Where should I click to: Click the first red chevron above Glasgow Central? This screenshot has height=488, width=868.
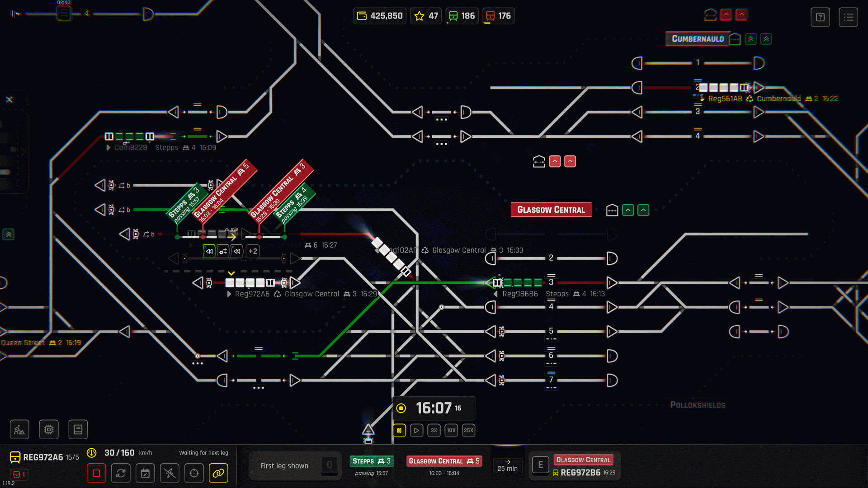pyautogui.click(x=555, y=161)
